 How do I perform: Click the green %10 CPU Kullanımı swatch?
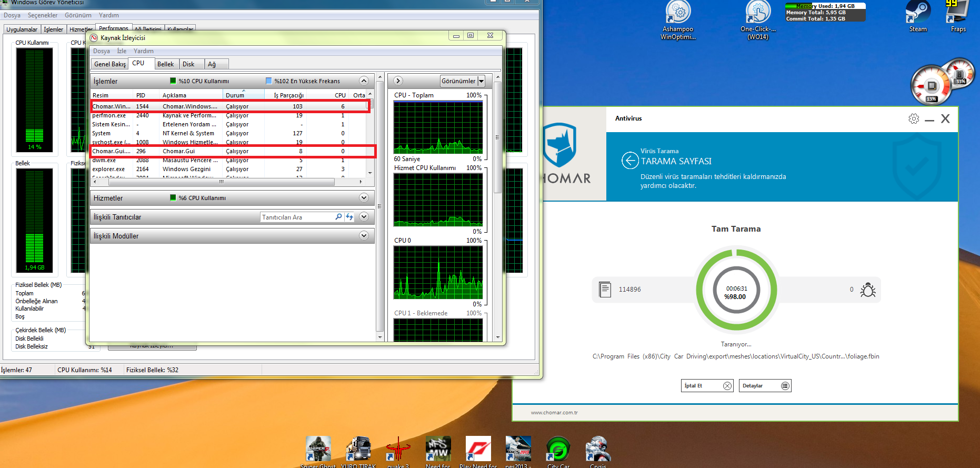pos(173,81)
